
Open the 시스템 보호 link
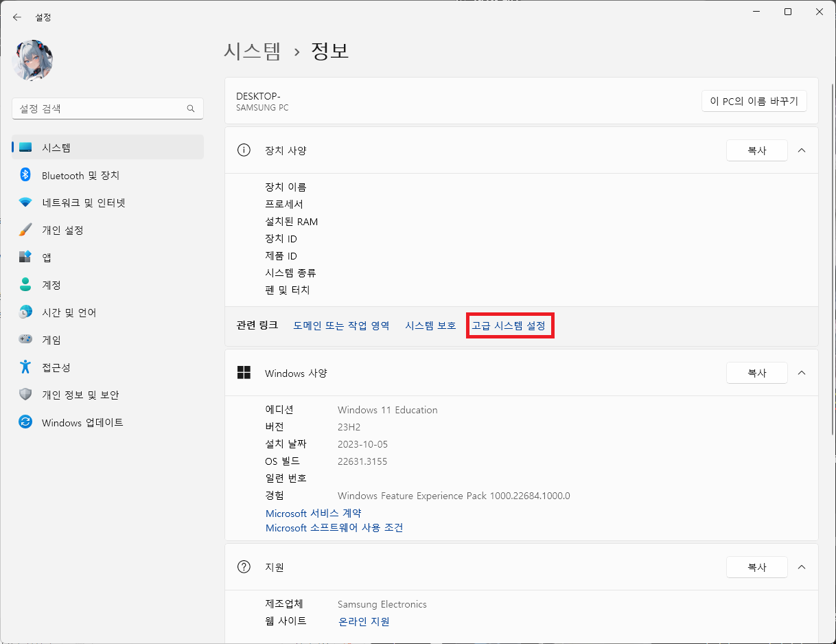pos(431,325)
